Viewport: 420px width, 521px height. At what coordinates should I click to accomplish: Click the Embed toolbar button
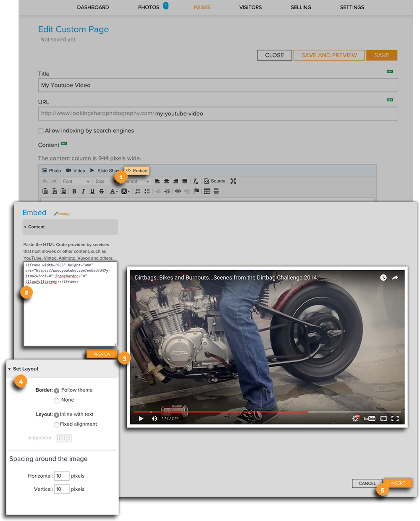137,171
